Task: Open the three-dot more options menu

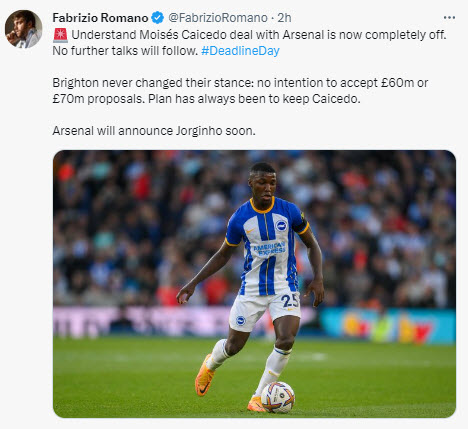Action: click(449, 18)
